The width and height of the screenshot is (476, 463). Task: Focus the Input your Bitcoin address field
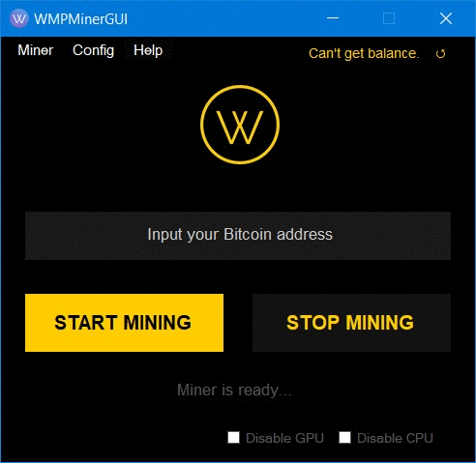238,236
